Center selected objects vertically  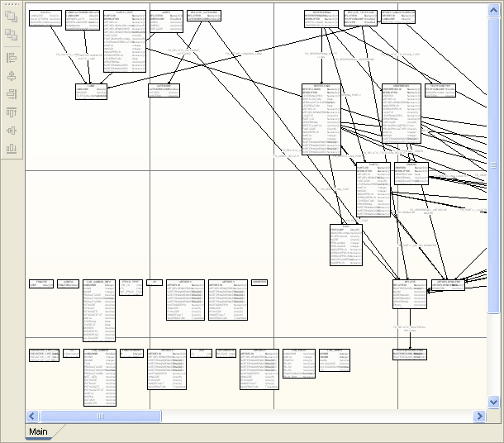point(12,131)
